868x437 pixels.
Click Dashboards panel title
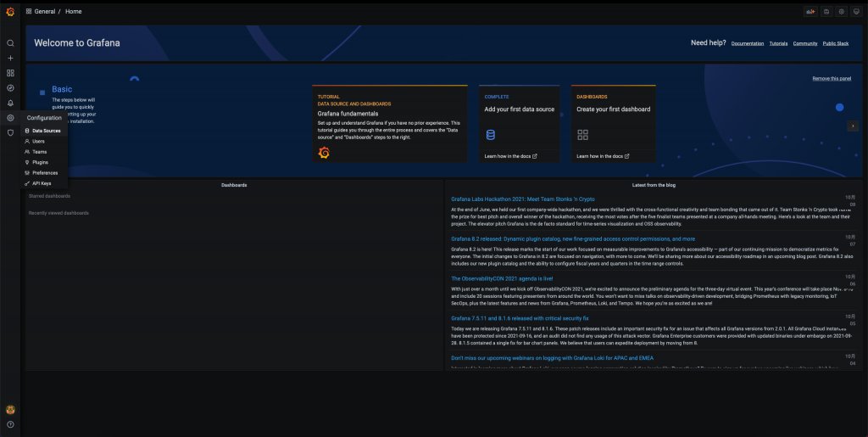(234, 185)
